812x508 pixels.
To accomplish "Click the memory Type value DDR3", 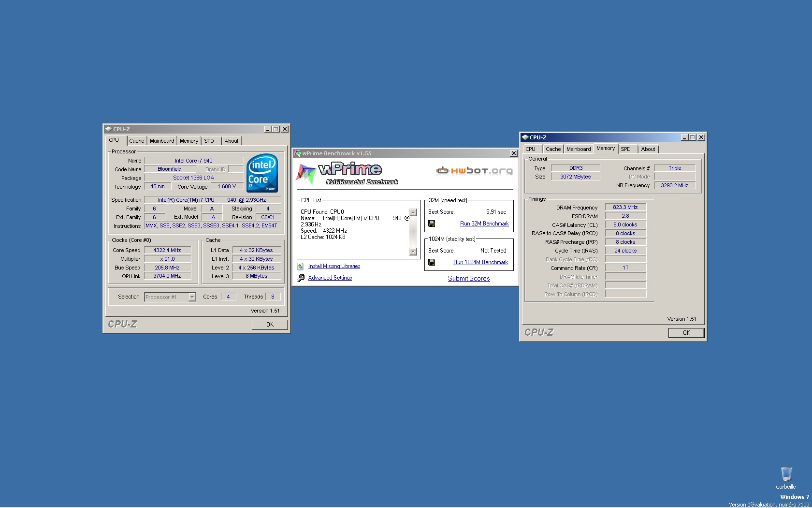I will [576, 168].
